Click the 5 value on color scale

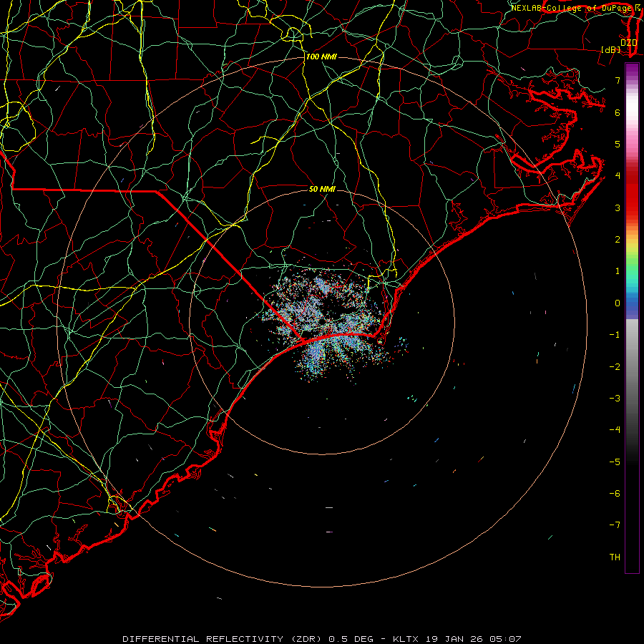[618, 144]
